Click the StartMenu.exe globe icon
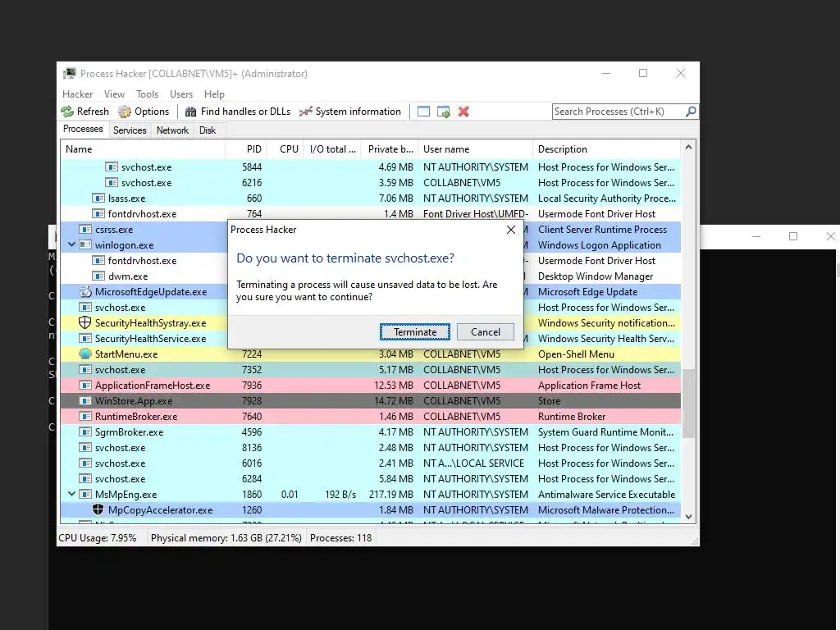Image resolution: width=840 pixels, height=630 pixels. (x=85, y=354)
